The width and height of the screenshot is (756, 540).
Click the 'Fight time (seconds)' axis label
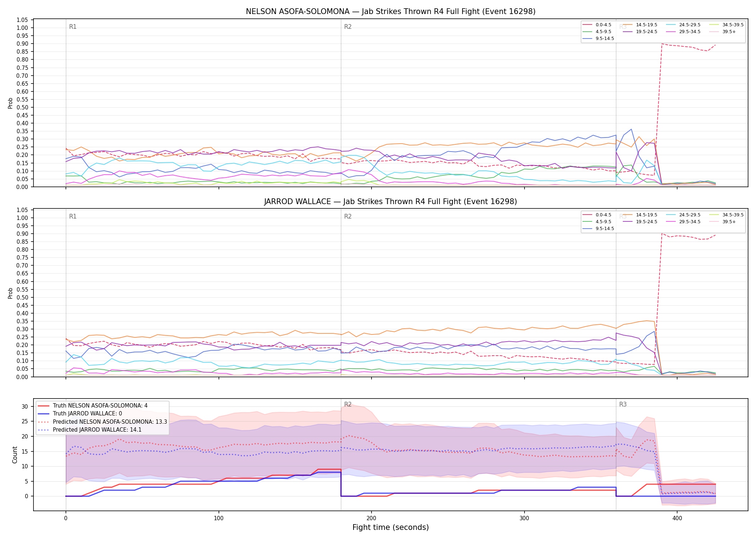pos(391,527)
